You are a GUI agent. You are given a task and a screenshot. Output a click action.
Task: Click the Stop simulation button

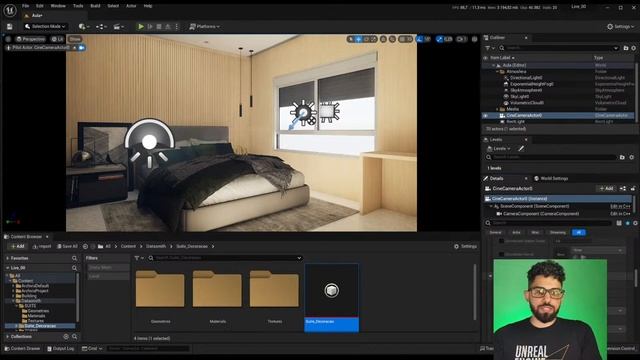click(159, 27)
